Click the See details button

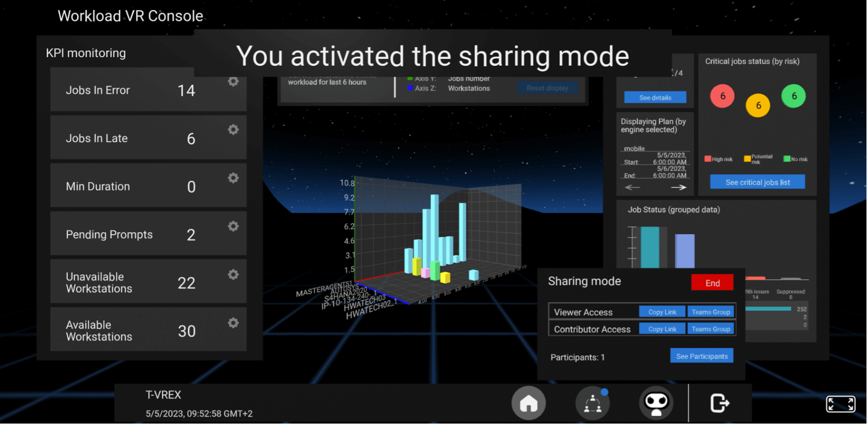coord(655,97)
